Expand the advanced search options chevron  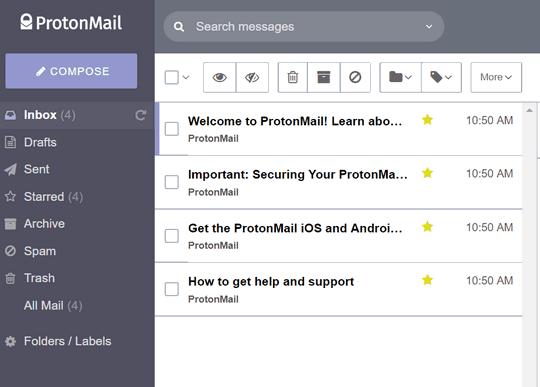coord(429,27)
